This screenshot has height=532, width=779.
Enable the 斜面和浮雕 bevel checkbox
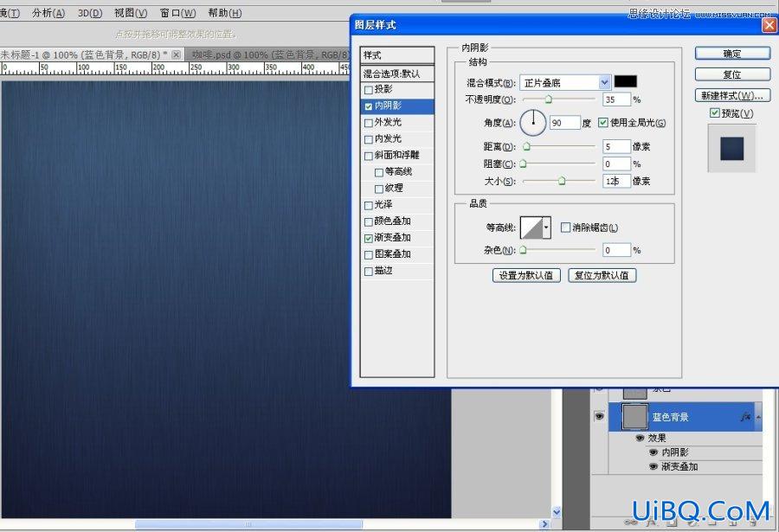(368, 156)
